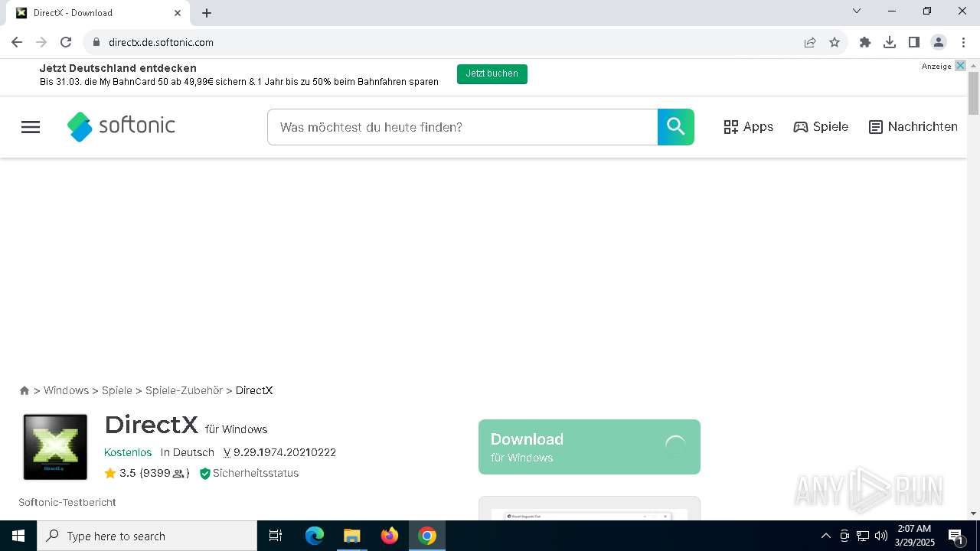Image resolution: width=980 pixels, height=551 pixels.
Task: Open the notification center icon
Action: coord(955,536)
